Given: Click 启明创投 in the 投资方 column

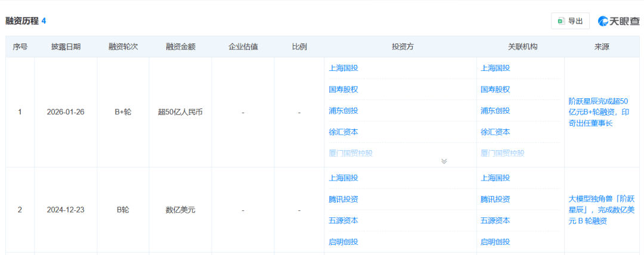Looking at the screenshot, I should [343, 242].
